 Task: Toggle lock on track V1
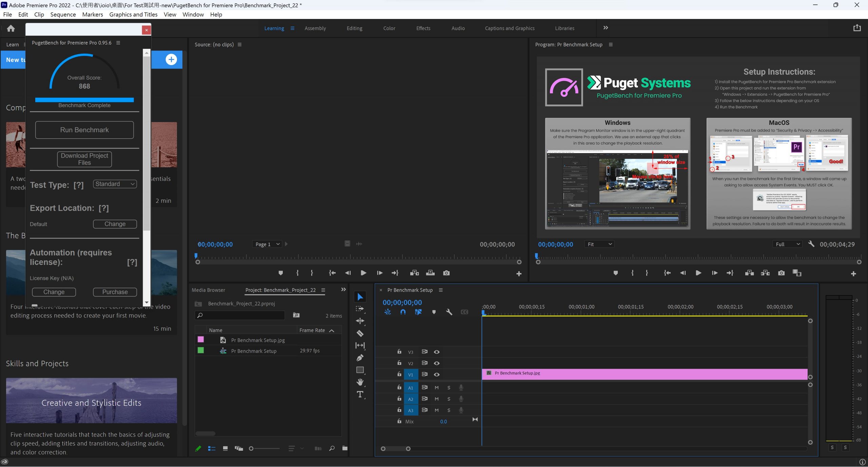399,374
